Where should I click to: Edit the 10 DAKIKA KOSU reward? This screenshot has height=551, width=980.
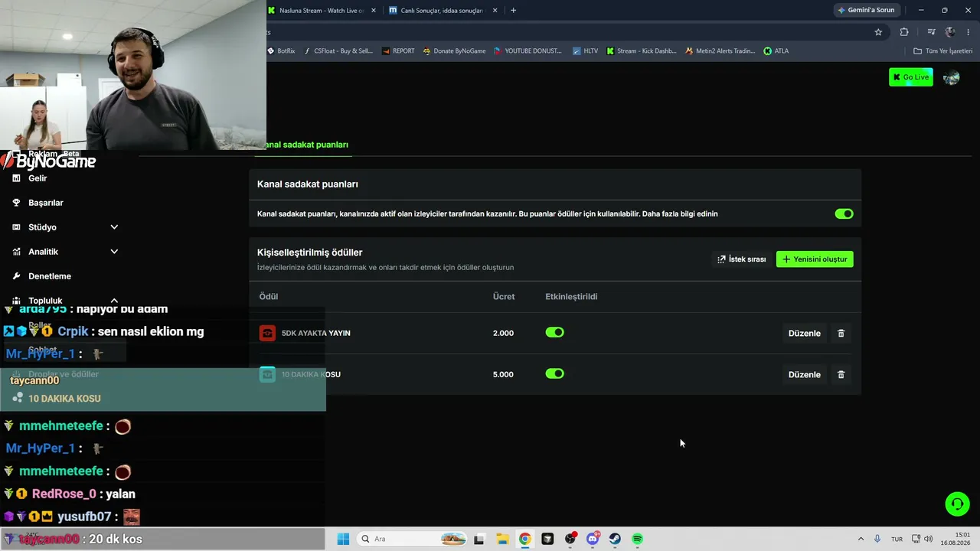pos(805,374)
